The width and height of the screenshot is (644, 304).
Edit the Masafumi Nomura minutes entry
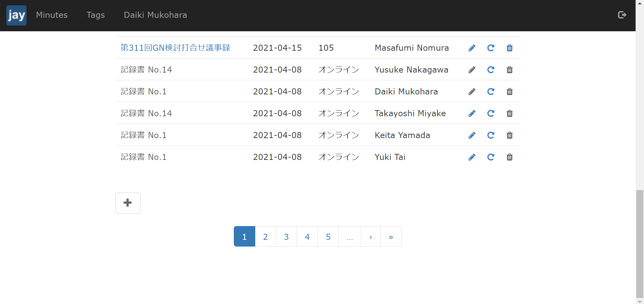point(472,48)
